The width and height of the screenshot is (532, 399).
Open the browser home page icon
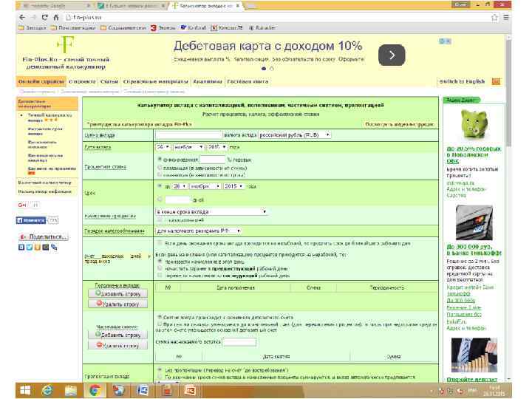(x=56, y=17)
